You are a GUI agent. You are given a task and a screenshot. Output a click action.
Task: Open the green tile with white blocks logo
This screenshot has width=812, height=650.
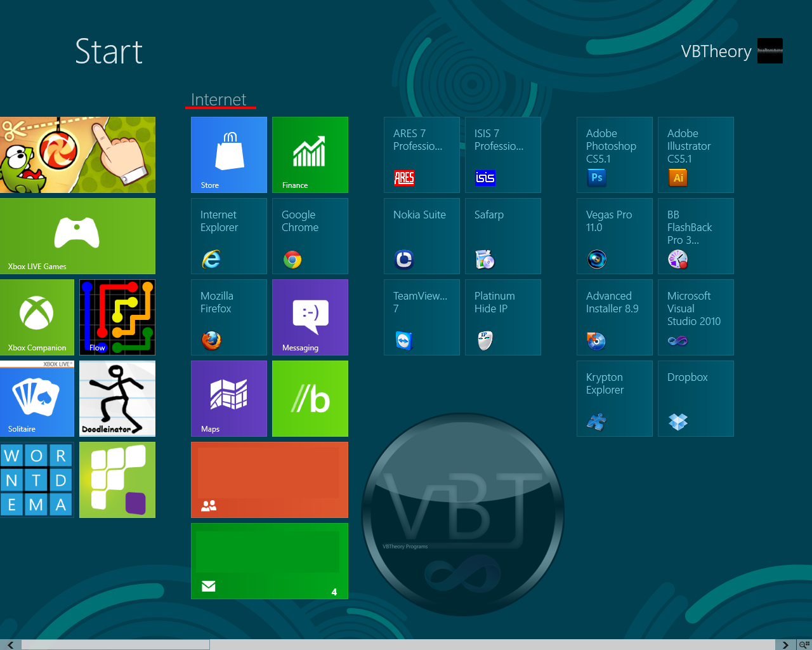pyautogui.click(x=117, y=480)
